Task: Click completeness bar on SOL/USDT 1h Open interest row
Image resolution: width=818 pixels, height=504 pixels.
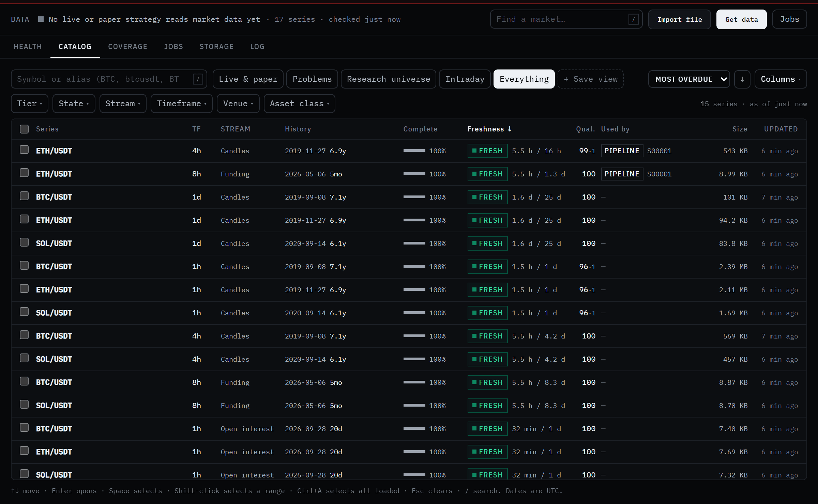Action: pyautogui.click(x=414, y=475)
